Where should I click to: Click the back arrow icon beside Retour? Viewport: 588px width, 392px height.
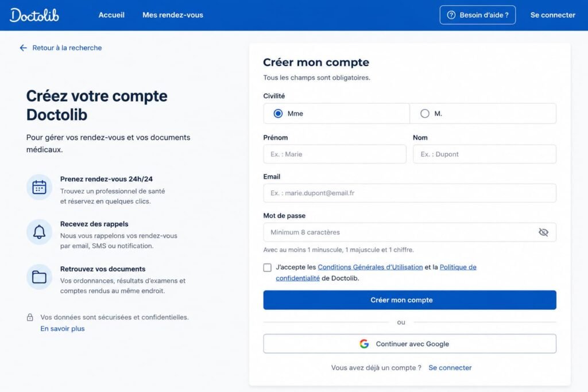coord(23,48)
